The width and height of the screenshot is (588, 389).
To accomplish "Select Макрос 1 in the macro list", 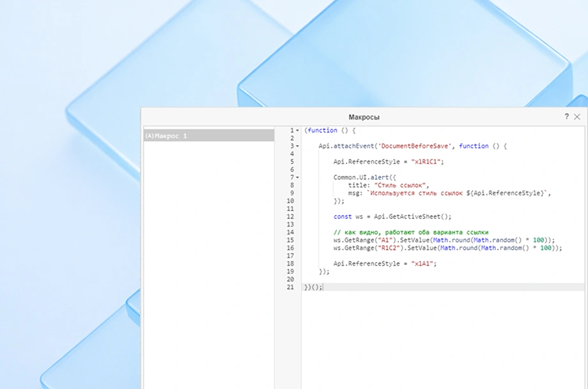I will (x=209, y=136).
